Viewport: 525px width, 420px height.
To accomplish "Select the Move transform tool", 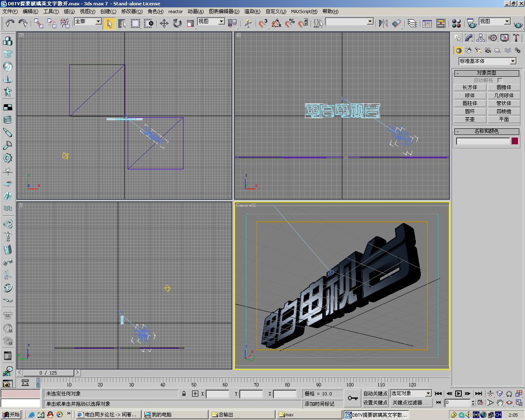I will pos(164,23).
